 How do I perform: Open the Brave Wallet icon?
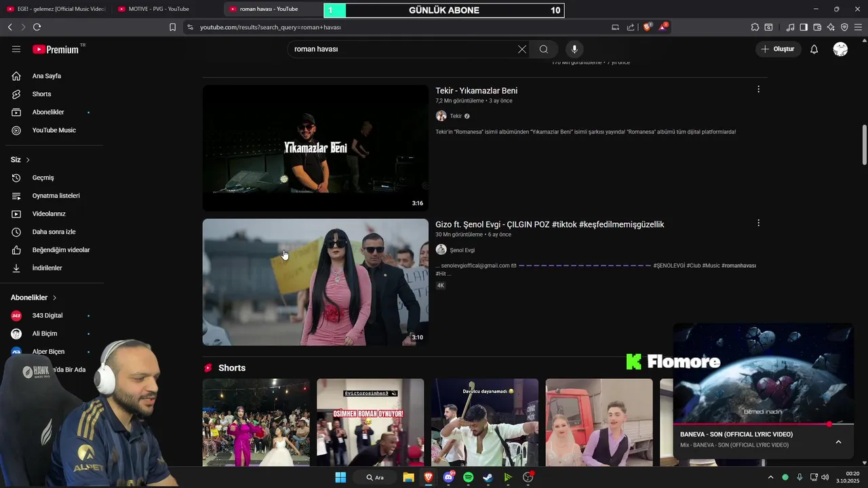(817, 27)
